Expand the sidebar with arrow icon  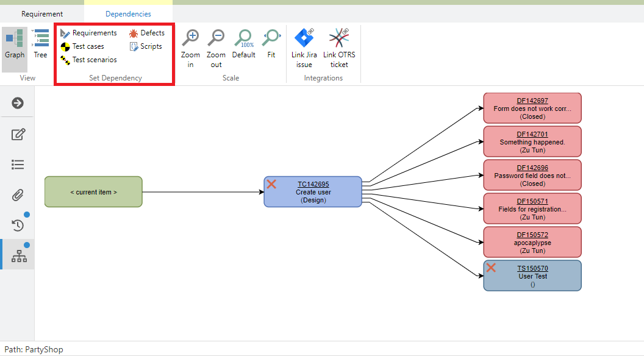(18, 103)
